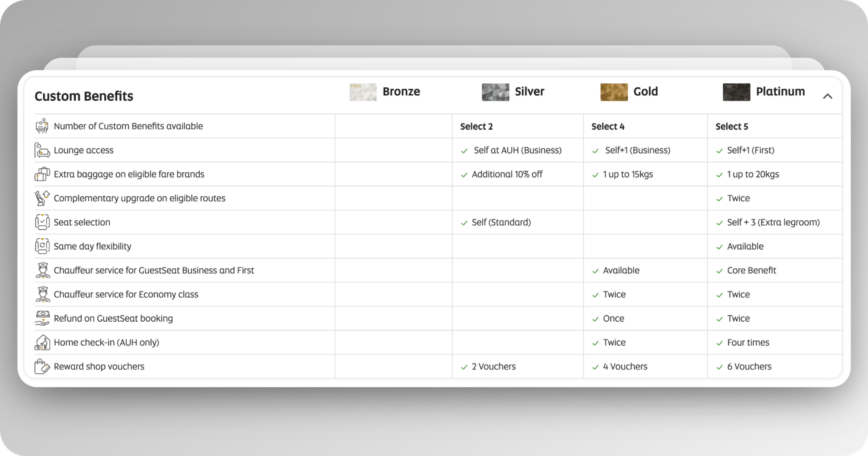Select the Platinum tier column header
868x456 pixels.
[780, 91]
